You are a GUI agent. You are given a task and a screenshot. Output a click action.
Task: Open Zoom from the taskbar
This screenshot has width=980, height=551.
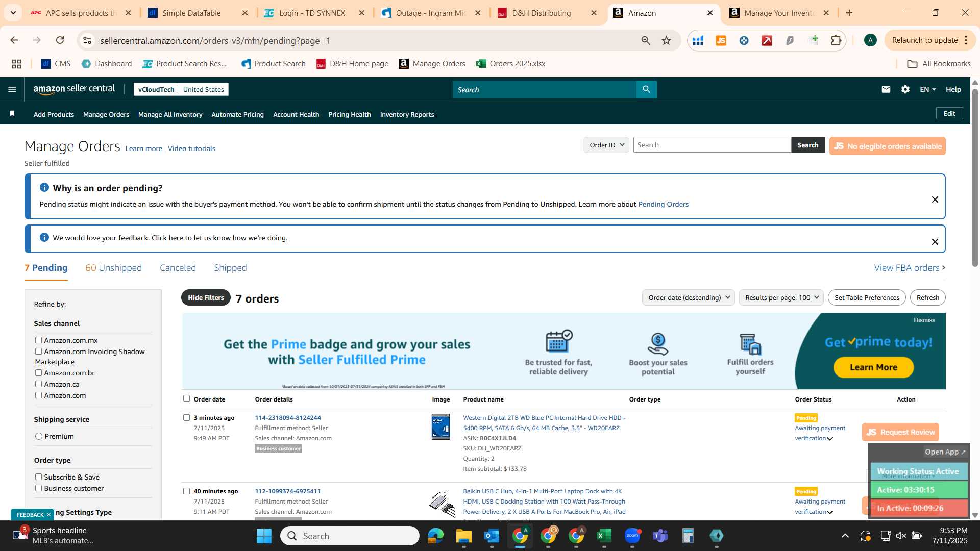point(632,536)
